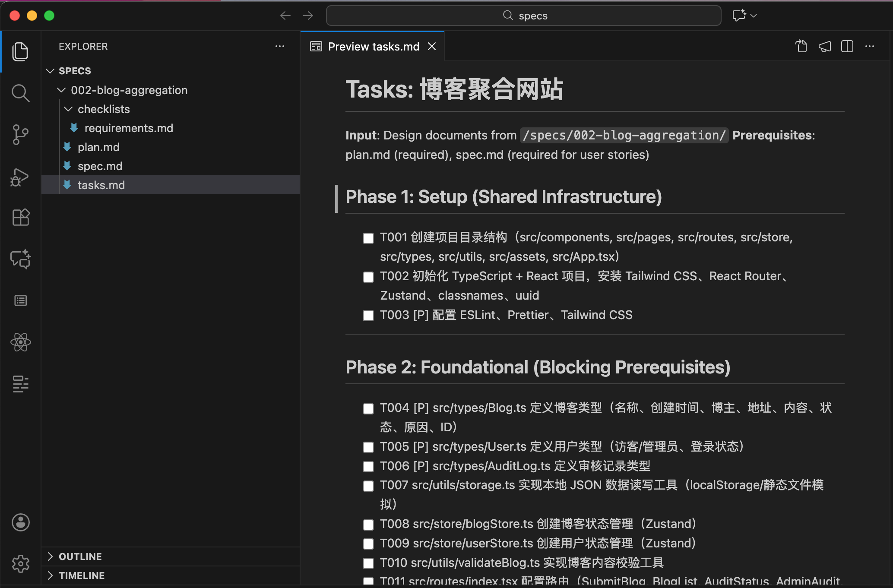Open the chat dropdown arrow in title bar

point(754,16)
